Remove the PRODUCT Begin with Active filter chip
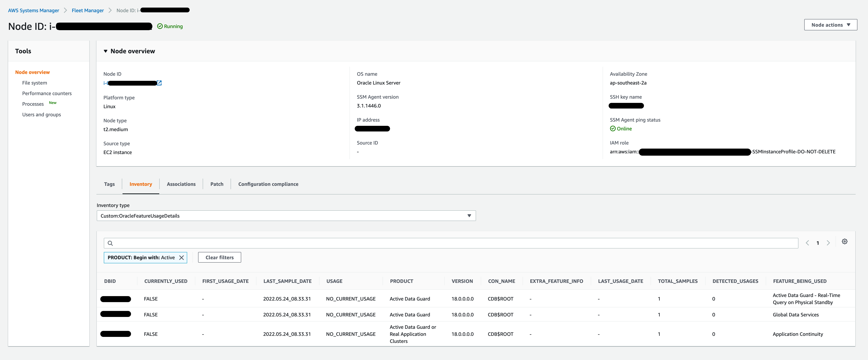 (x=182, y=257)
